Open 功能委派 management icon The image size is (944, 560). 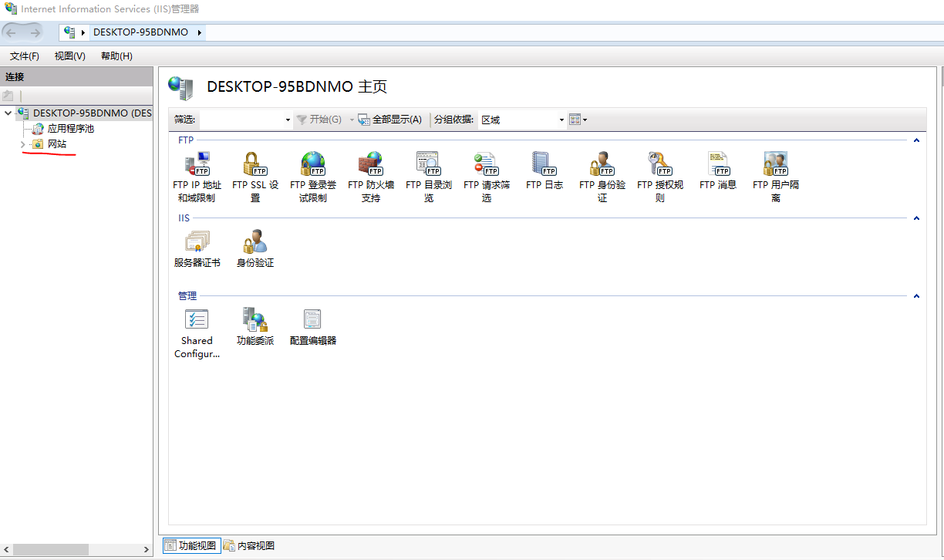(x=255, y=326)
